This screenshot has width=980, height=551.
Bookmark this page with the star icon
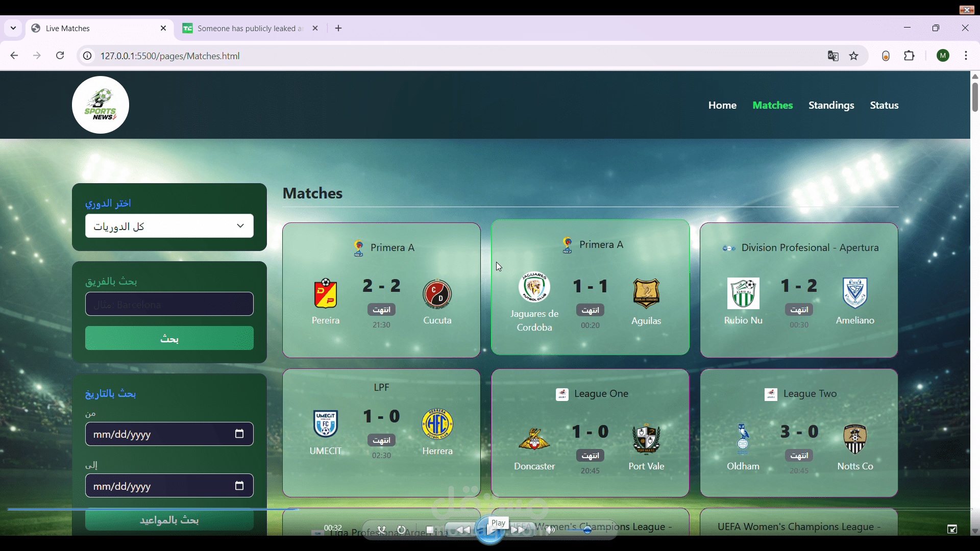coord(854,56)
